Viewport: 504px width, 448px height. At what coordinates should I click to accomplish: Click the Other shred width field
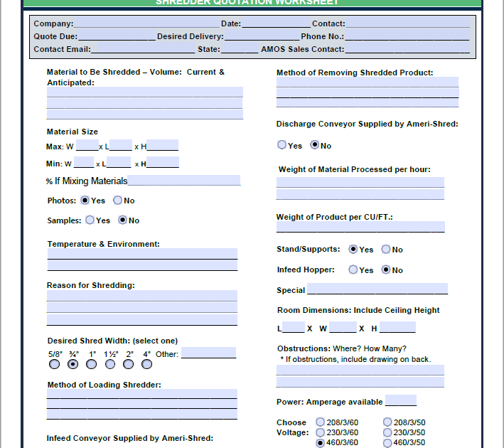pos(208,353)
